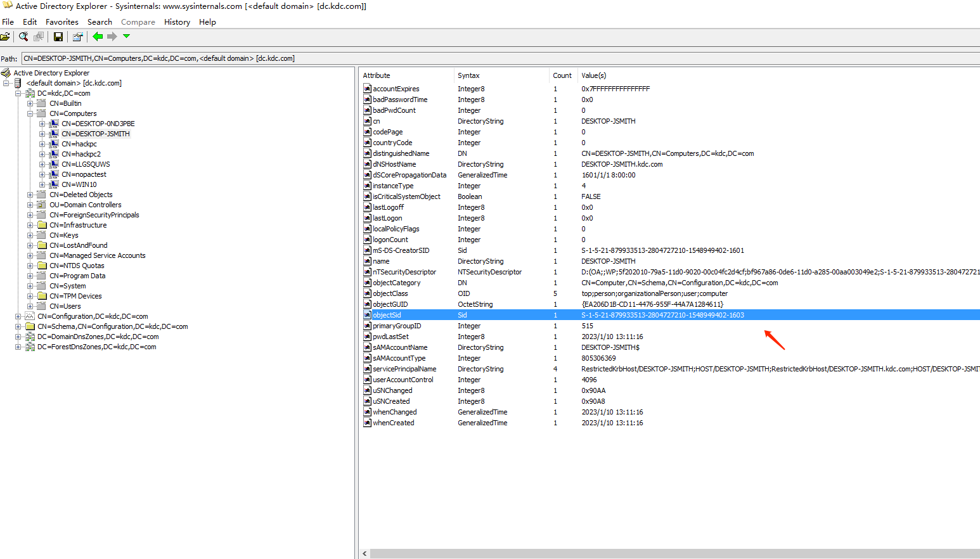Collapse the CN=Computers container
The width and height of the screenshot is (980, 559).
[30, 113]
